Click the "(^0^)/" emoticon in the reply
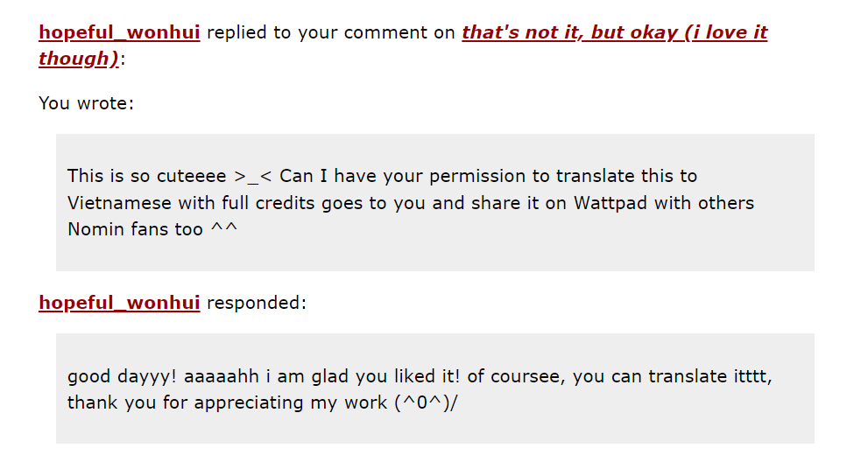Image resolution: width=868 pixels, height=455 pixels. coord(427,402)
